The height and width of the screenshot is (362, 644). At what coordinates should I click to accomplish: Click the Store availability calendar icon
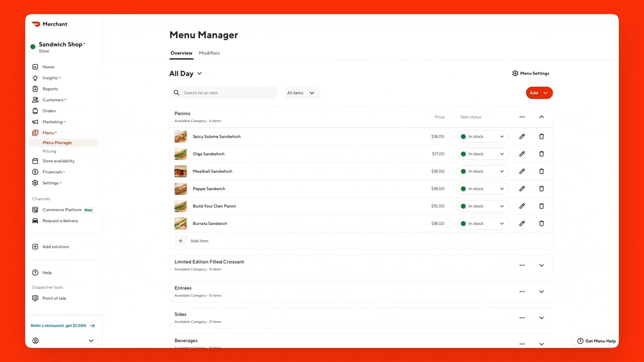(x=35, y=161)
